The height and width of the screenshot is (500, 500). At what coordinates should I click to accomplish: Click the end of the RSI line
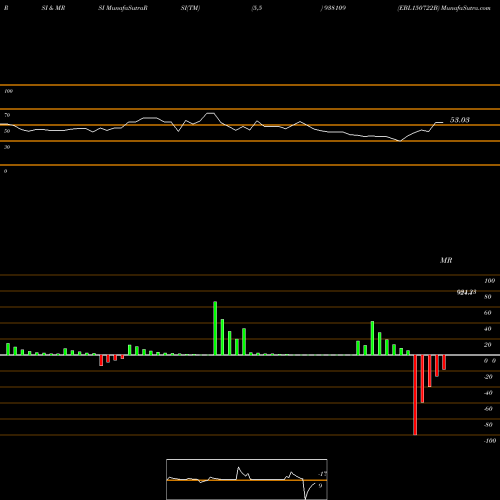click(x=443, y=123)
